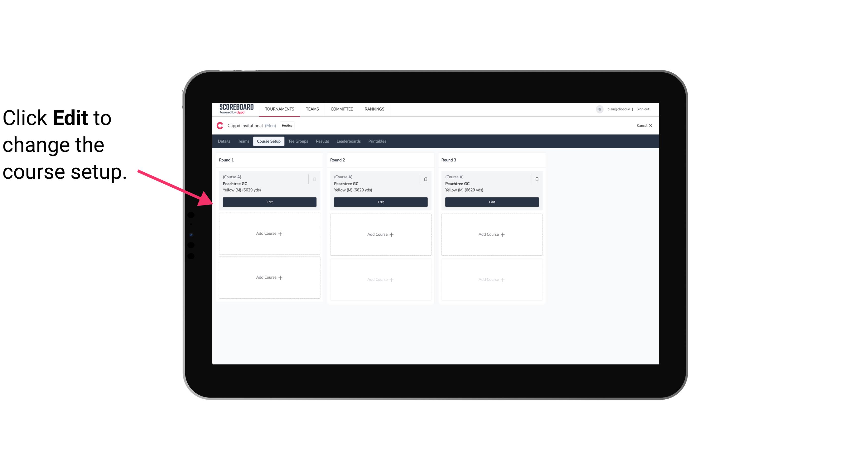Click the Results tab
The height and width of the screenshot is (467, 868).
click(x=322, y=141)
